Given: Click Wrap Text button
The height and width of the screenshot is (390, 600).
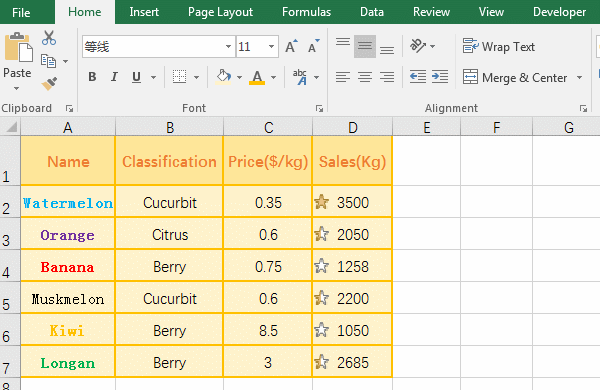Looking at the screenshot, I should click(x=499, y=47).
